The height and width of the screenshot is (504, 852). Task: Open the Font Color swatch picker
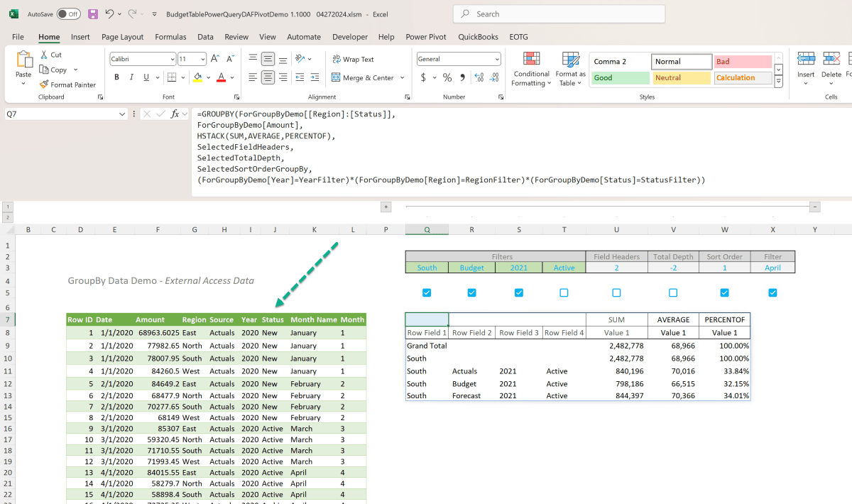[x=231, y=77]
